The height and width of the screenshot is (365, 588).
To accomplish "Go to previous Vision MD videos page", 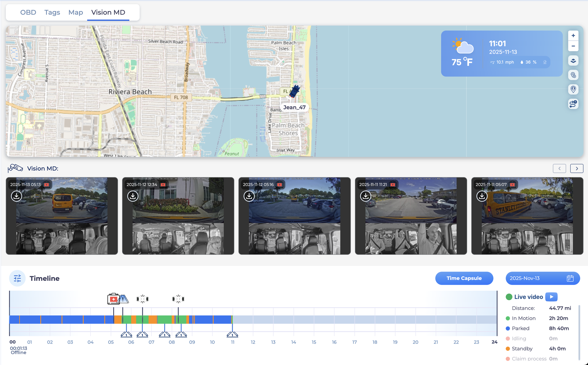I will pos(559,169).
